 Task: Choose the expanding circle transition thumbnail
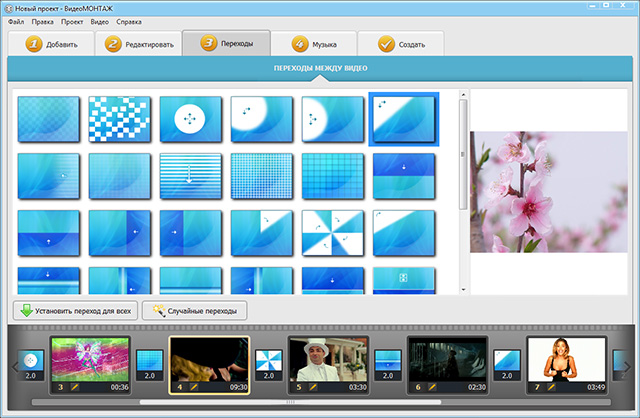tap(190, 120)
